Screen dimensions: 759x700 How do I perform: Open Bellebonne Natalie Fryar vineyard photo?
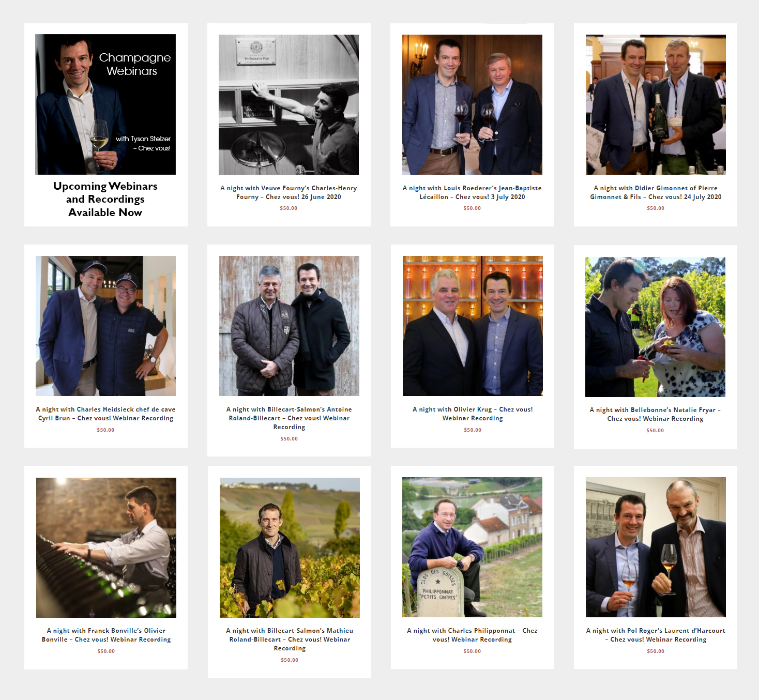click(x=655, y=327)
